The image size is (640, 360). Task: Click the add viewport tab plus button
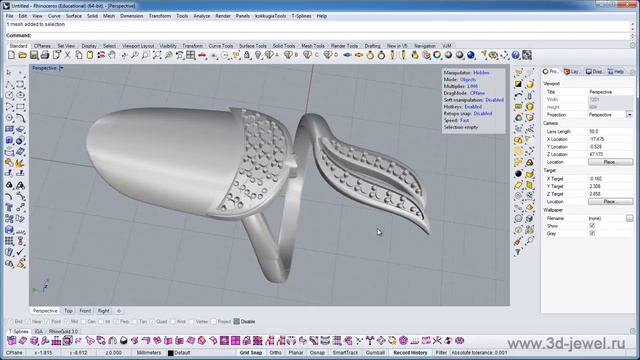119,311
